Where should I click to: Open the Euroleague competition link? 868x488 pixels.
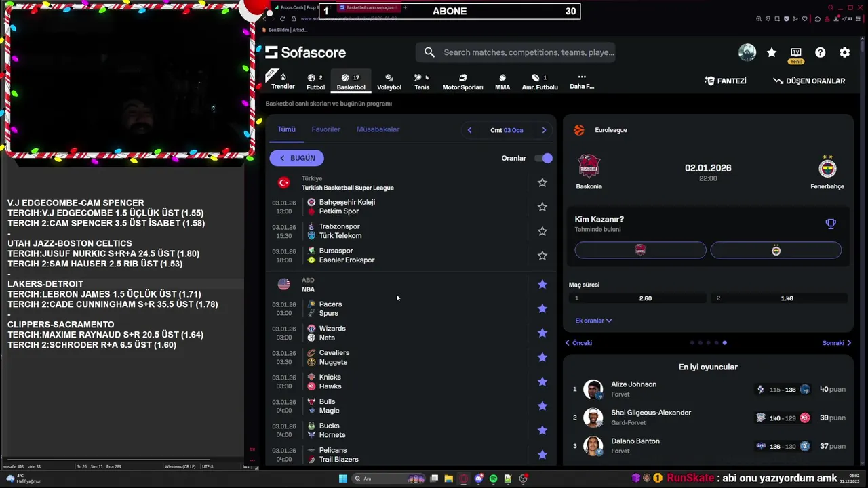click(x=611, y=130)
